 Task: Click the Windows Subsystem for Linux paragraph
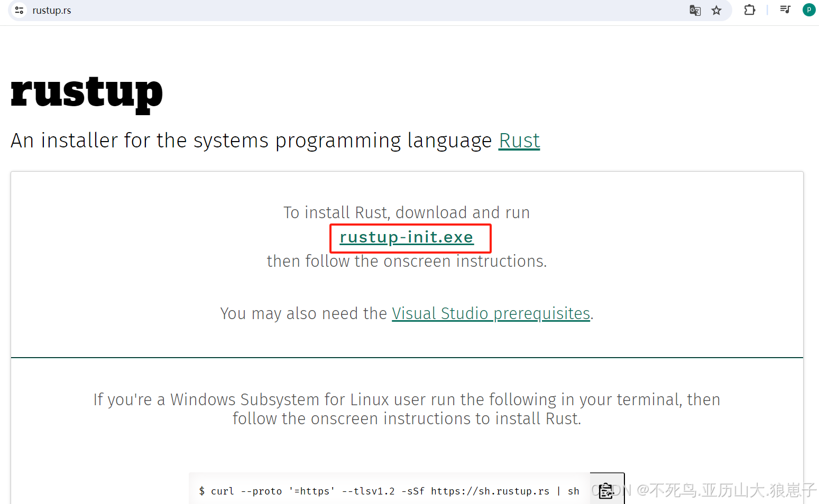[407, 409]
